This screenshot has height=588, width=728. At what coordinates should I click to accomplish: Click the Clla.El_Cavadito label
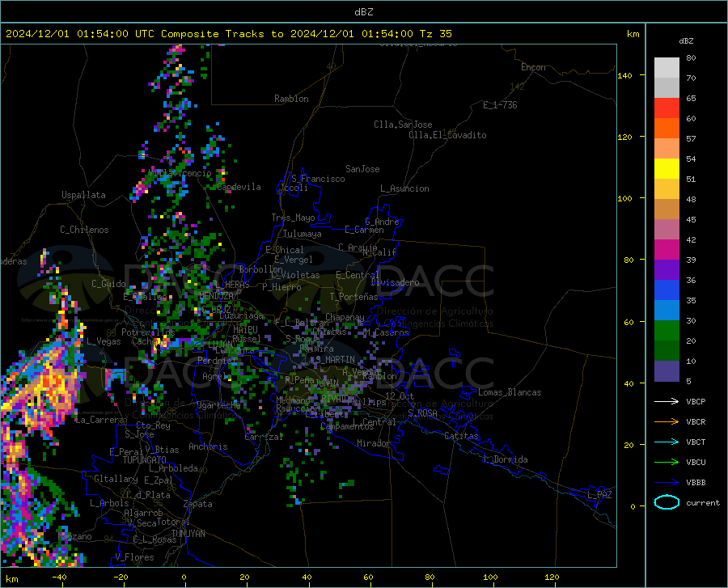tap(447, 135)
